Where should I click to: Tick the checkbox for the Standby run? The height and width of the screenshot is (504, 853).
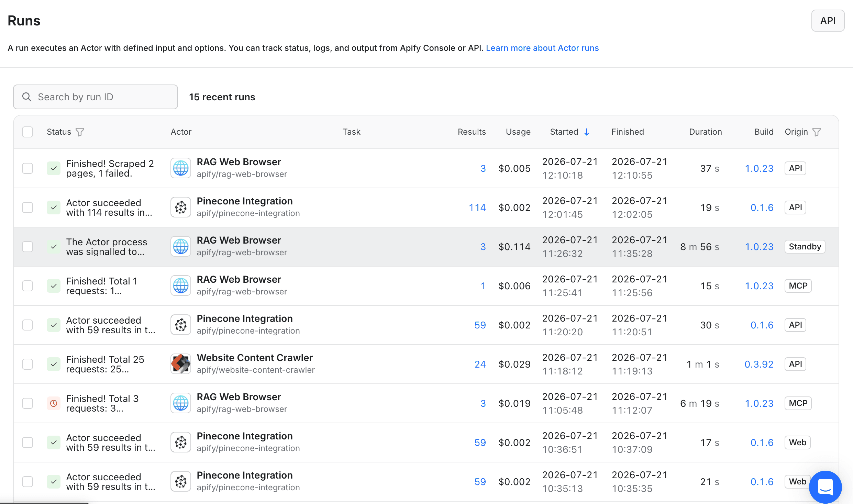pos(27,247)
